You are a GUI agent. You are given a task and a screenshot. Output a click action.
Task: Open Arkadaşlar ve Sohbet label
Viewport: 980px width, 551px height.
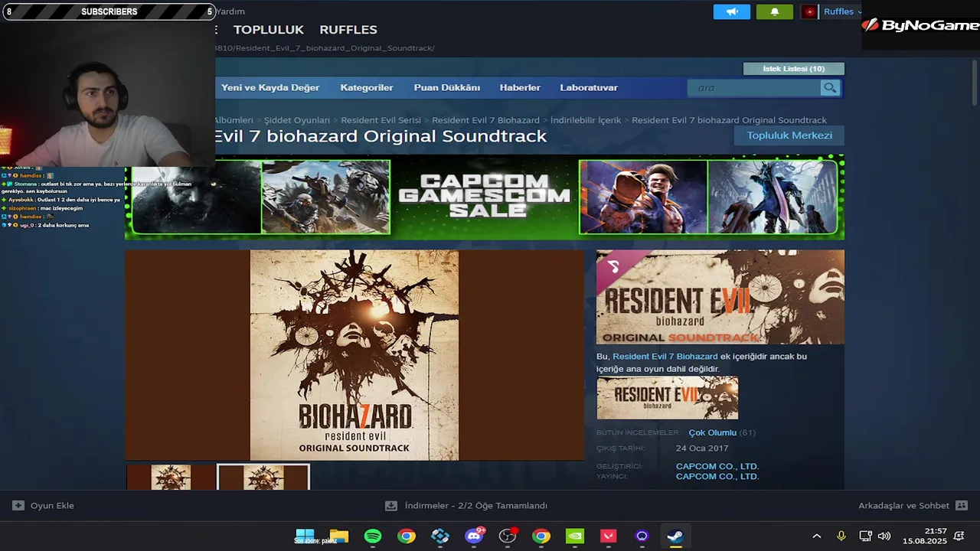tap(903, 506)
